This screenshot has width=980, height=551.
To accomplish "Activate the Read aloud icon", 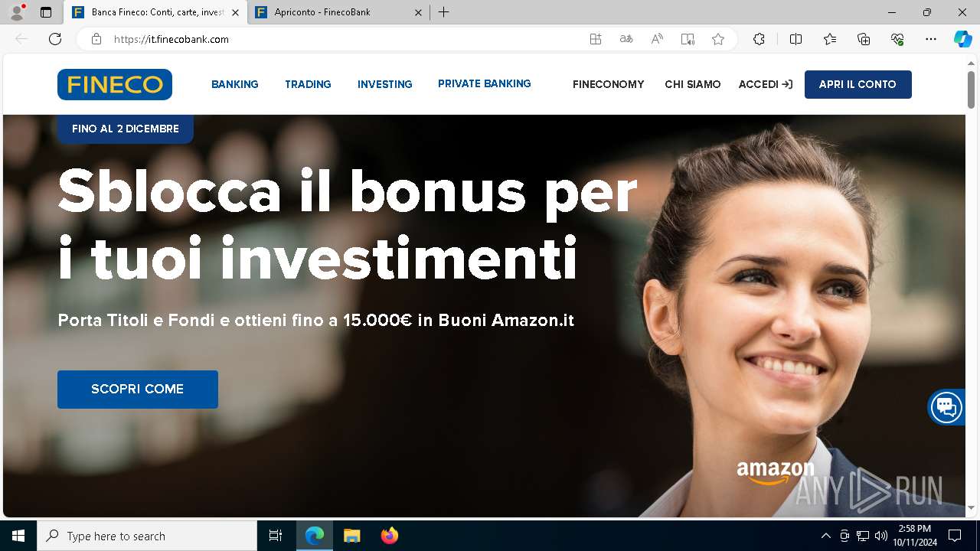I will pyautogui.click(x=657, y=39).
